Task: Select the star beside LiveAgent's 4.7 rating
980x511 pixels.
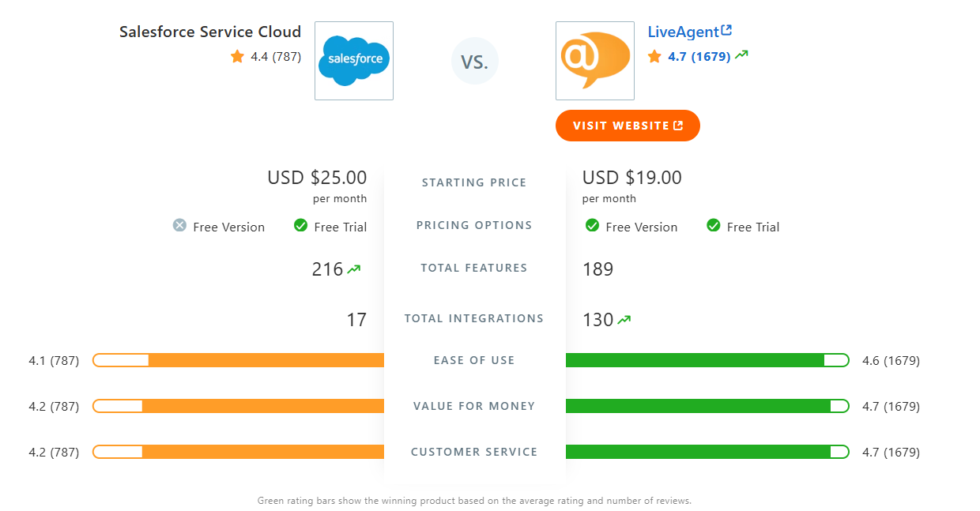Action: pos(654,56)
